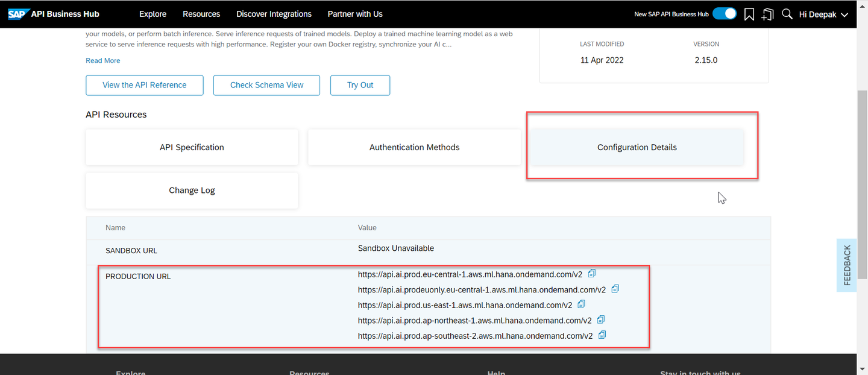Copy the ap-northeast-1 production URL
868x375 pixels.
(601, 320)
